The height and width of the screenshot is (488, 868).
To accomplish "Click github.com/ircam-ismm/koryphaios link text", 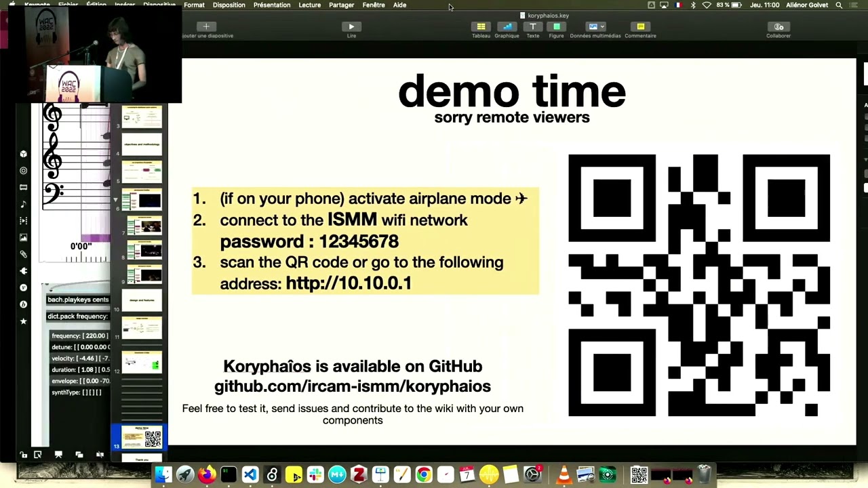I will click(x=353, y=386).
